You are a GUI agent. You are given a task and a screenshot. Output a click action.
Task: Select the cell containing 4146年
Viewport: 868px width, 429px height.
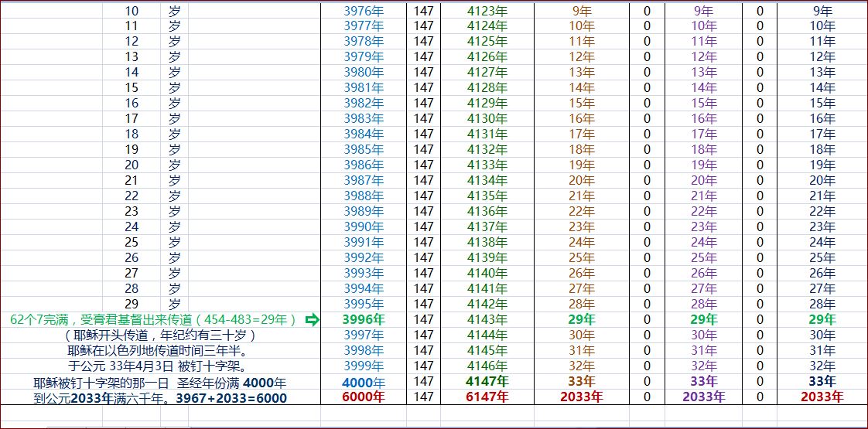tap(487, 366)
